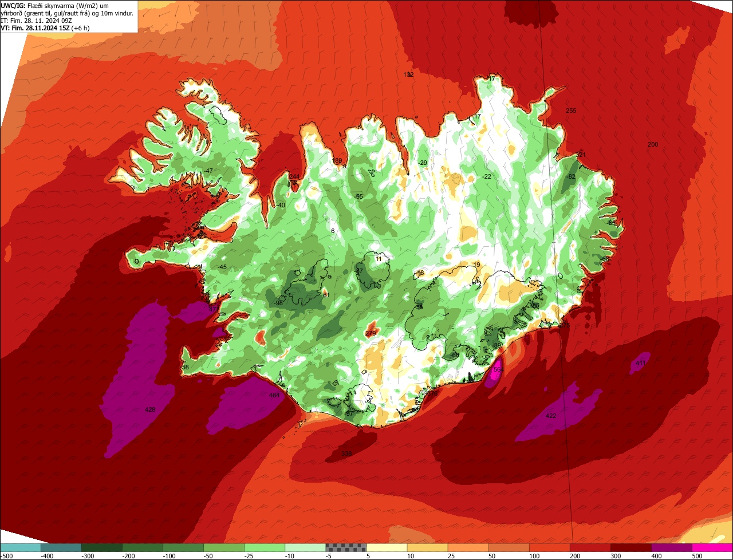Click the legend swatch between 100 and 200

(549, 547)
